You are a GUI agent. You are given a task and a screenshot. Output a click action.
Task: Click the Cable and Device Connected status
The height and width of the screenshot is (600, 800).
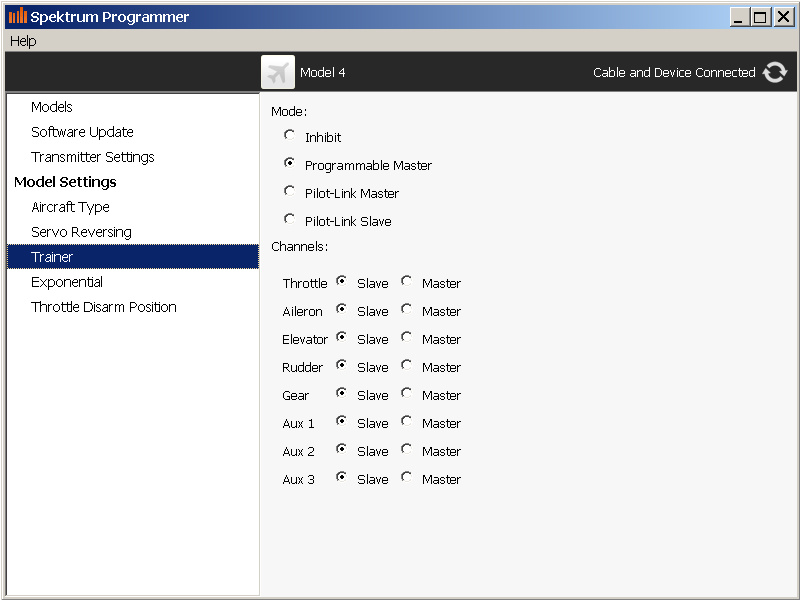point(674,72)
